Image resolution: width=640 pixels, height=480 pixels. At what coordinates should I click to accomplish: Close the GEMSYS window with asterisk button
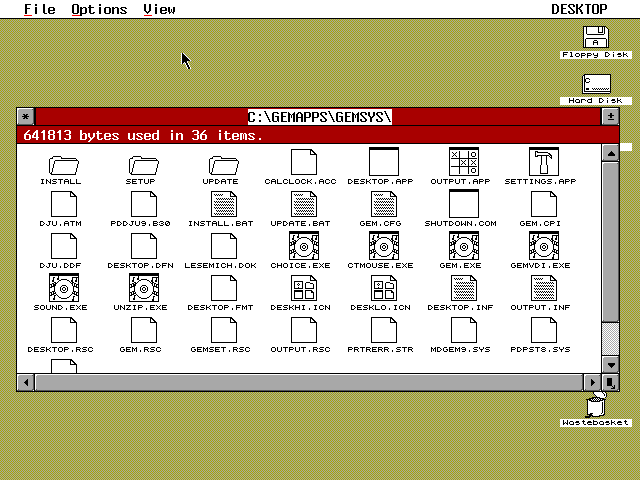tap(26, 117)
